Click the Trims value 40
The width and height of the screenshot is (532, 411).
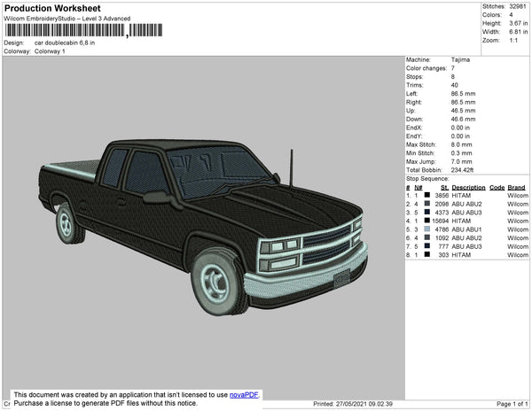(455, 85)
